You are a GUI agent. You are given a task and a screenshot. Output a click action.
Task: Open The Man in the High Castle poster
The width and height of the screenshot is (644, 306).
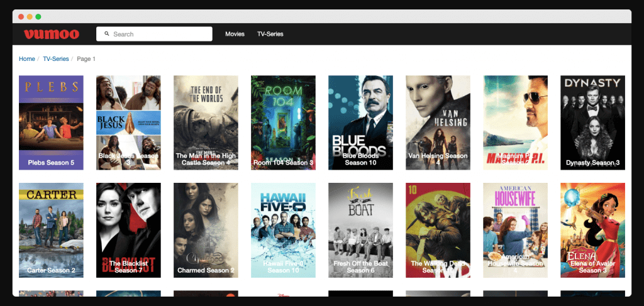(206, 123)
